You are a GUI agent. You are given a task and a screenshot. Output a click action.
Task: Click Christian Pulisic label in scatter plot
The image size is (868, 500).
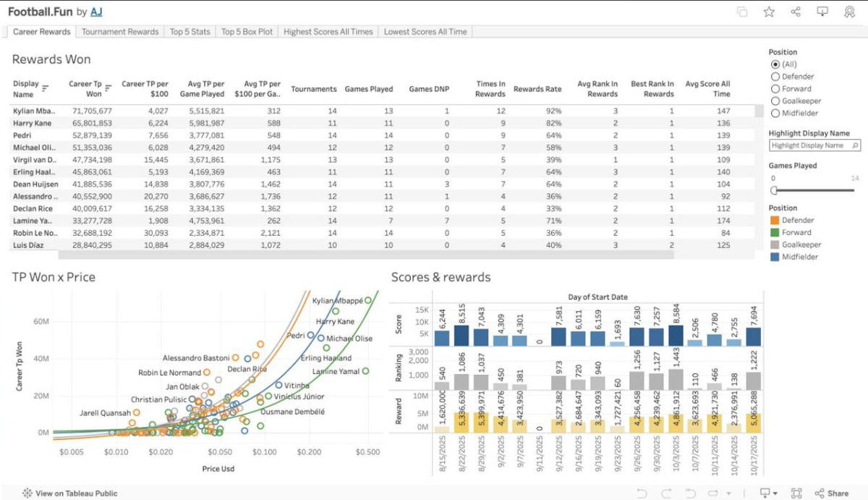[x=157, y=399]
